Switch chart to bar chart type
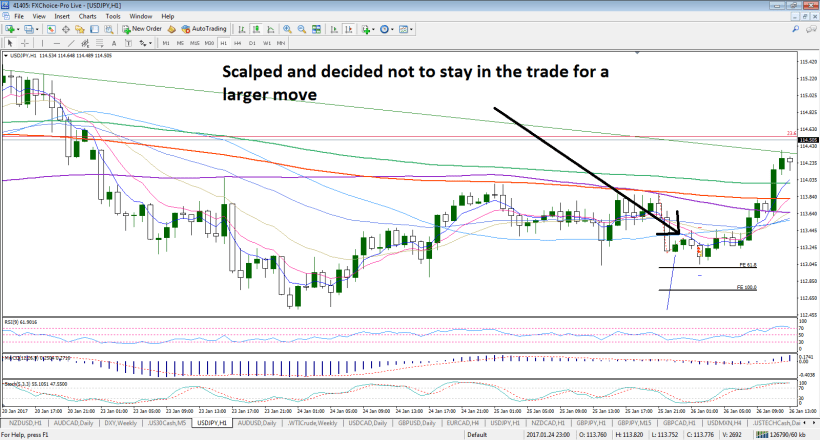 (242, 29)
